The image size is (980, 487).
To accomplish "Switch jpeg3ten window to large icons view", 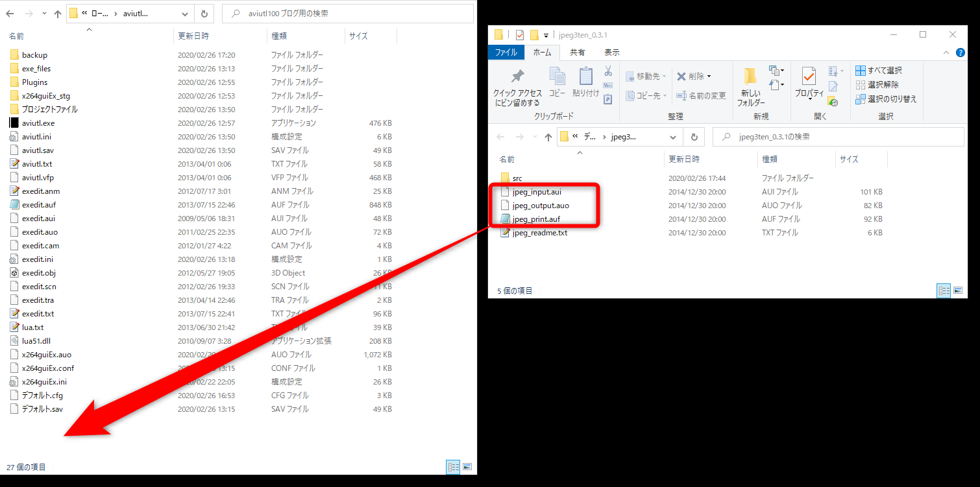I will click(958, 291).
